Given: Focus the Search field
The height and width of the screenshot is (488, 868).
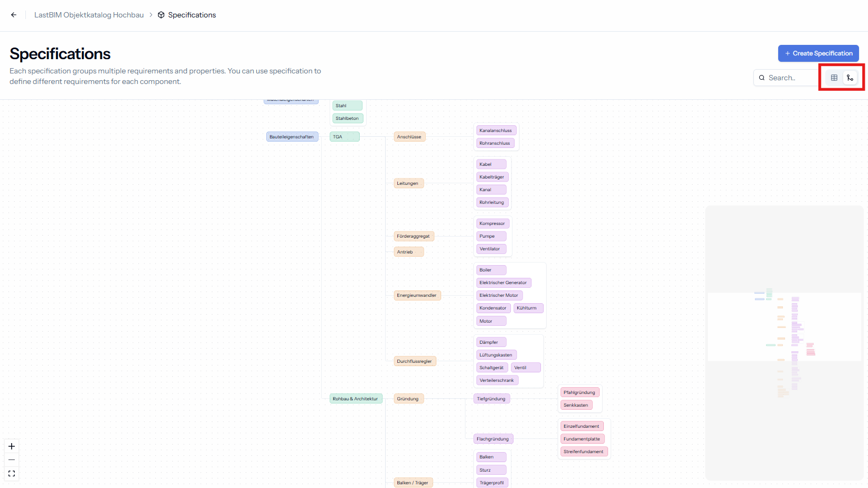Looking at the screenshot, I should [786, 78].
